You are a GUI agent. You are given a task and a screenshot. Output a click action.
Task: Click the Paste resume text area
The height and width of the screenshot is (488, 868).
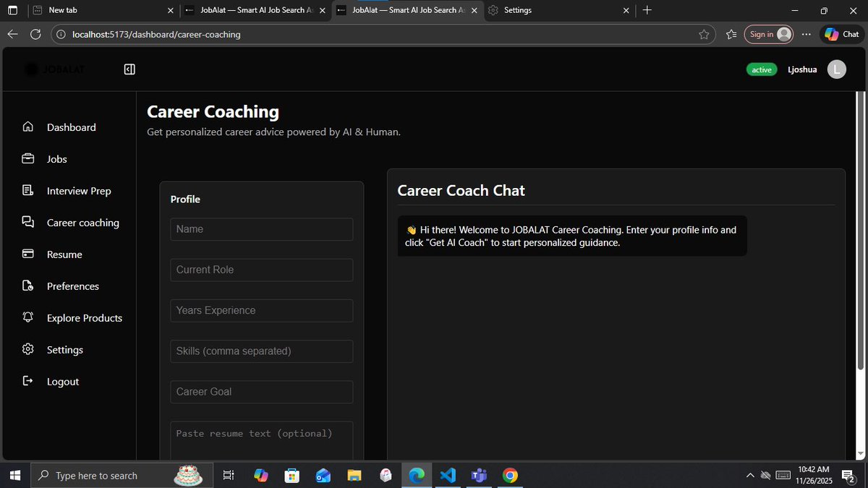click(262, 440)
